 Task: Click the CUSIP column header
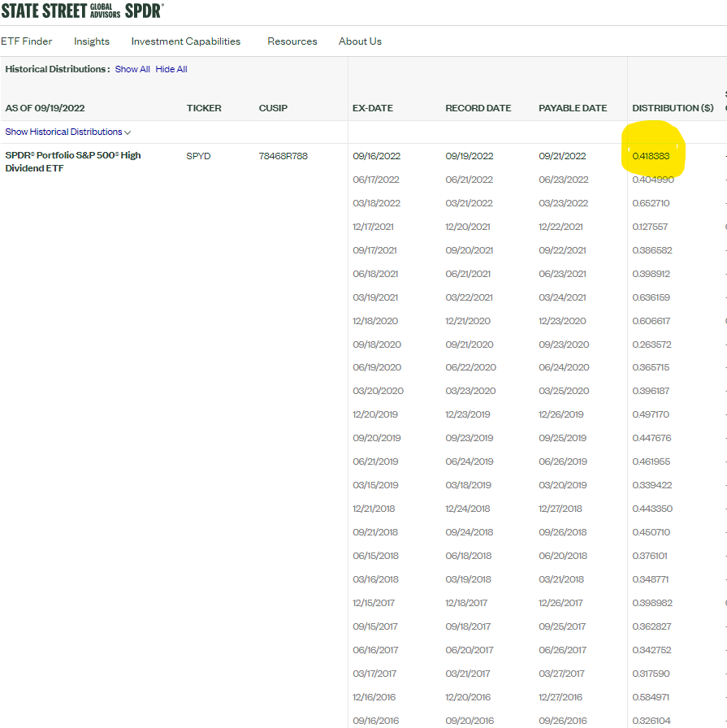tap(273, 108)
